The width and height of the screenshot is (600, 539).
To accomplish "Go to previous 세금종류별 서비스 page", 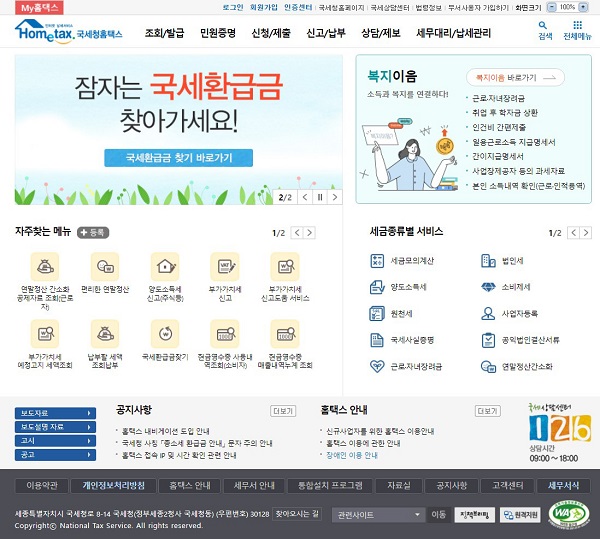I will click(573, 233).
